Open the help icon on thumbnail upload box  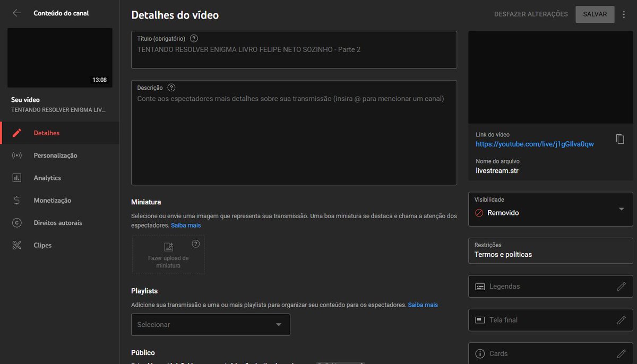pyautogui.click(x=195, y=244)
